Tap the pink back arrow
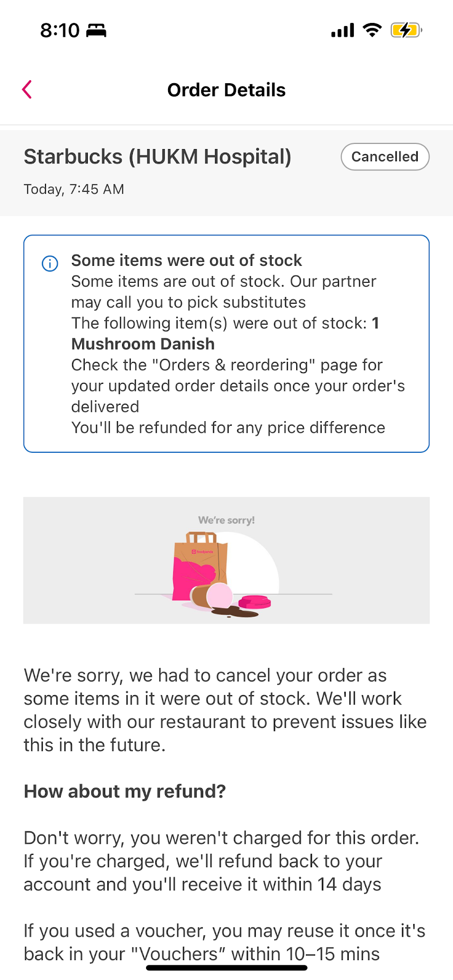The height and width of the screenshot is (980, 453). point(28,89)
